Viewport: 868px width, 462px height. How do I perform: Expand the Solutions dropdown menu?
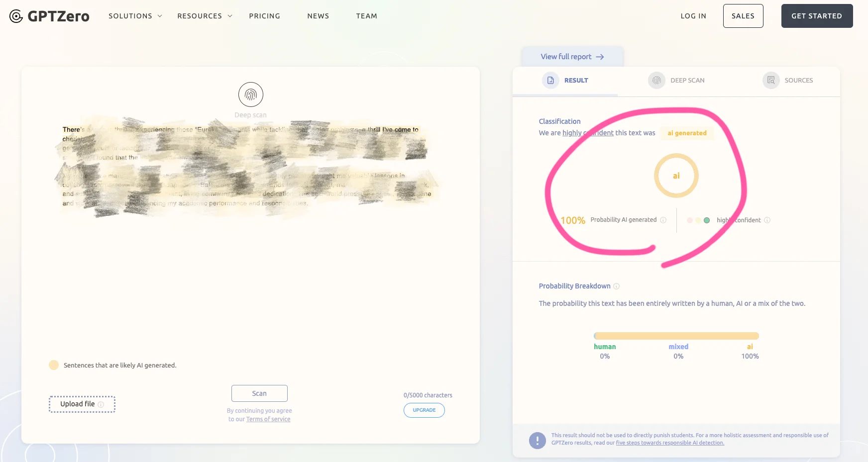pos(135,16)
